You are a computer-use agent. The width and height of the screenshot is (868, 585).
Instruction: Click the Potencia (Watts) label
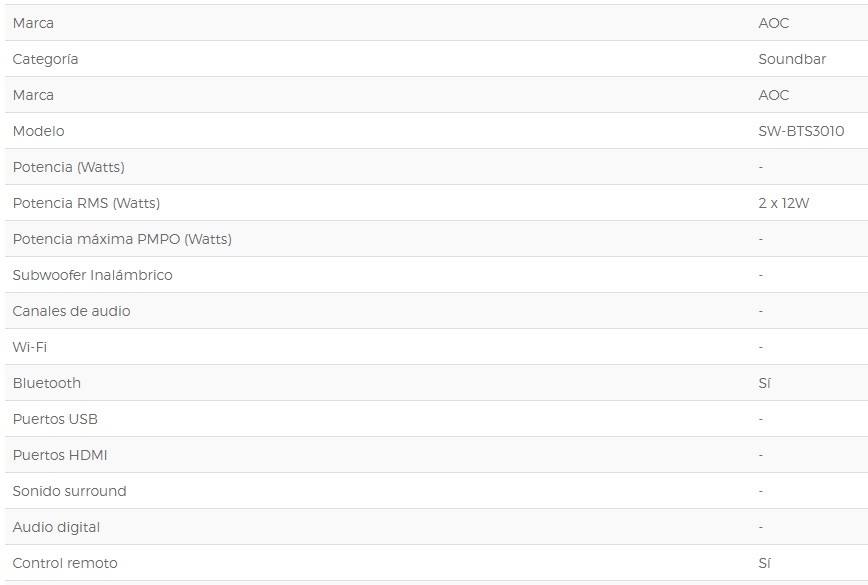pyautogui.click(x=68, y=167)
